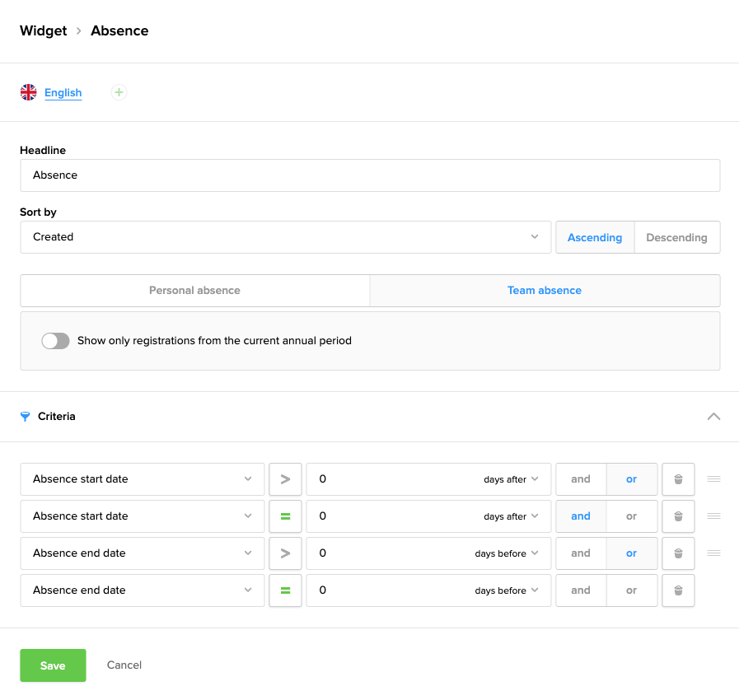
Task: Grab the drag handle of first criteria row
Action: (x=713, y=478)
